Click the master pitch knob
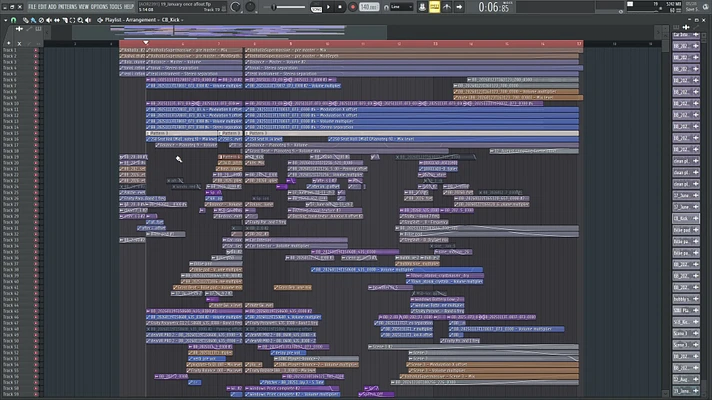Viewport: 712px width, 400px height. pos(250,7)
